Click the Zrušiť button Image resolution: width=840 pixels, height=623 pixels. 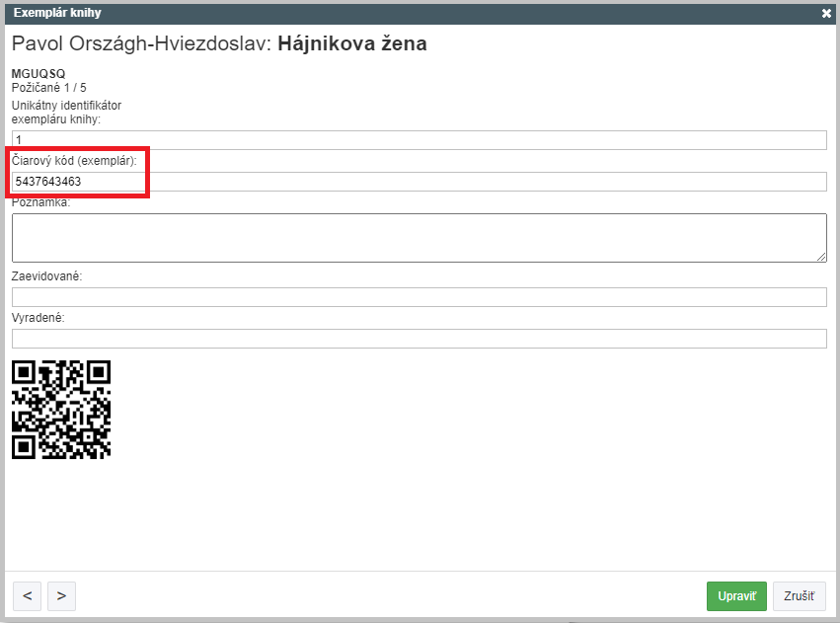click(799, 596)
